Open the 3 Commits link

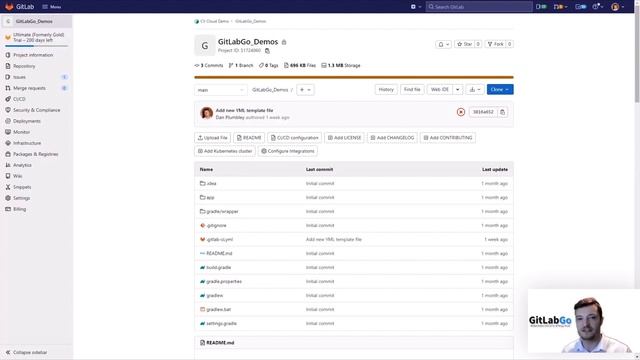(209, 65)
